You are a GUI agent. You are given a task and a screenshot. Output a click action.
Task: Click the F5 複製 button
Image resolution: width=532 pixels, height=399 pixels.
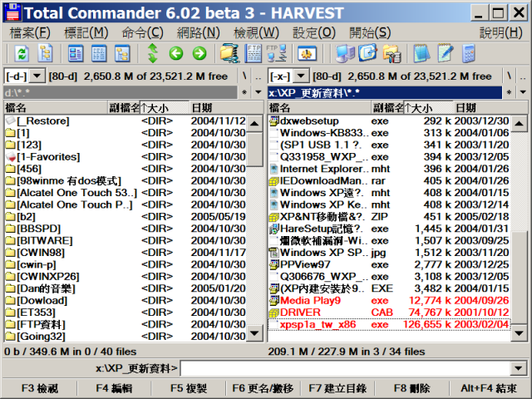click(x=189, y=388)
